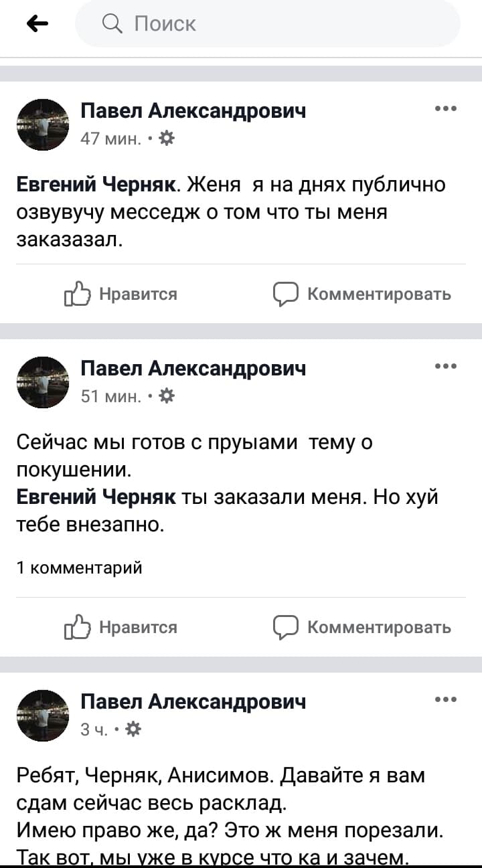482x868 pixels.
Task: Click privacy gear icon on 47 мин. post
Action: pyautogui.click(x=167, y=139)
